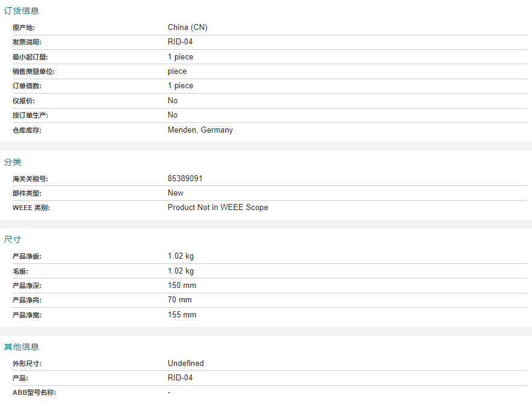Click the 订货信息 section heading

22,11
